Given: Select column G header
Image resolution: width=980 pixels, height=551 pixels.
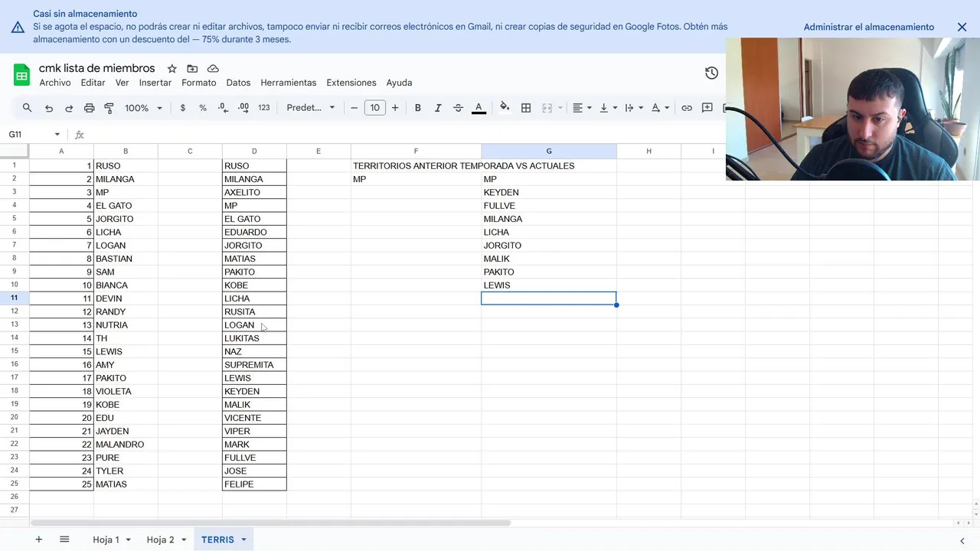Looking at the screenshot, I should point(549,152).
